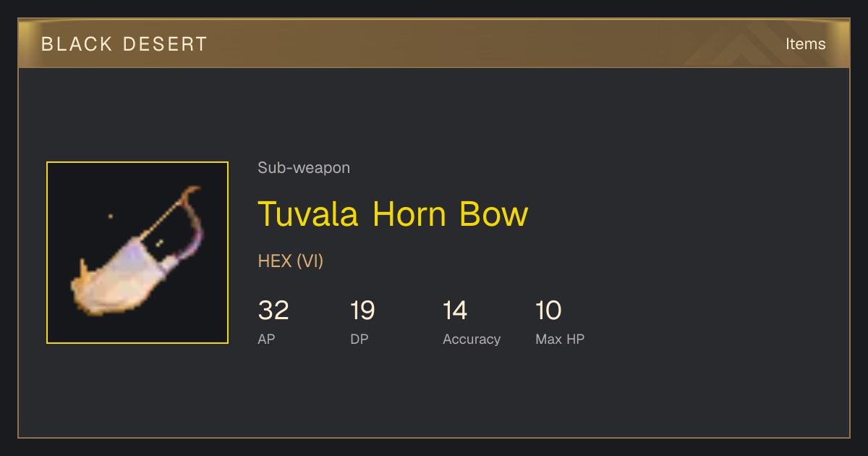Open the Items link in header
This screenshot has height=456, width=868.
coord(805,43)
